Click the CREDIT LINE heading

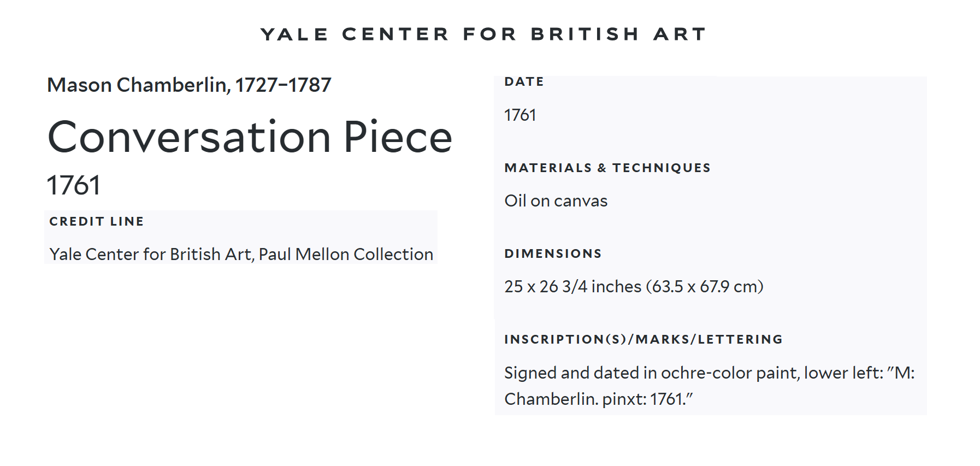coord(97,222)
